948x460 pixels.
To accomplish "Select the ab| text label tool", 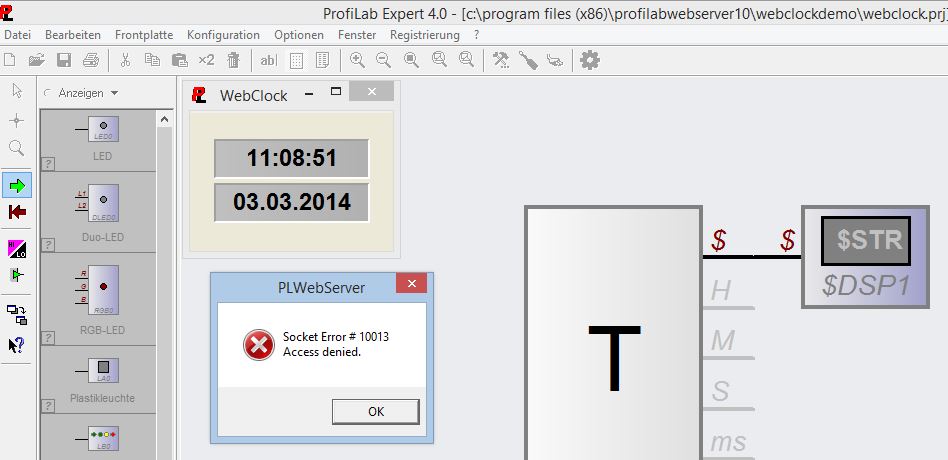I will [x=268, y=60].
